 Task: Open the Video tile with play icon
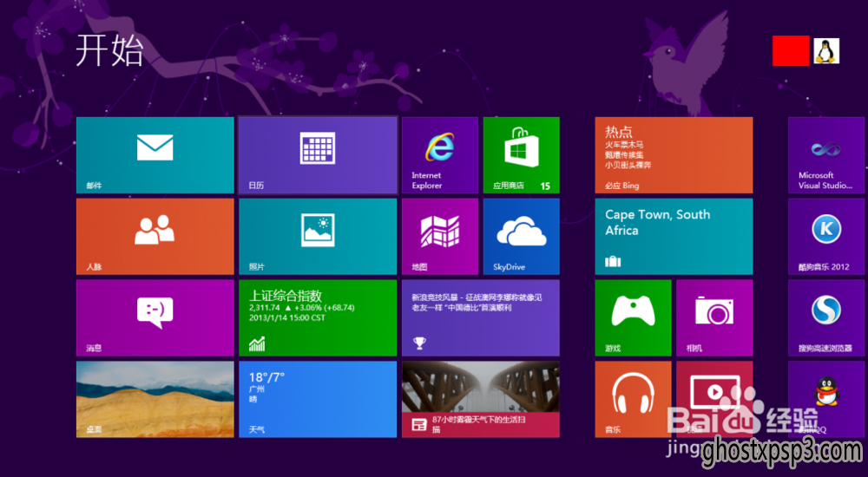714,399
